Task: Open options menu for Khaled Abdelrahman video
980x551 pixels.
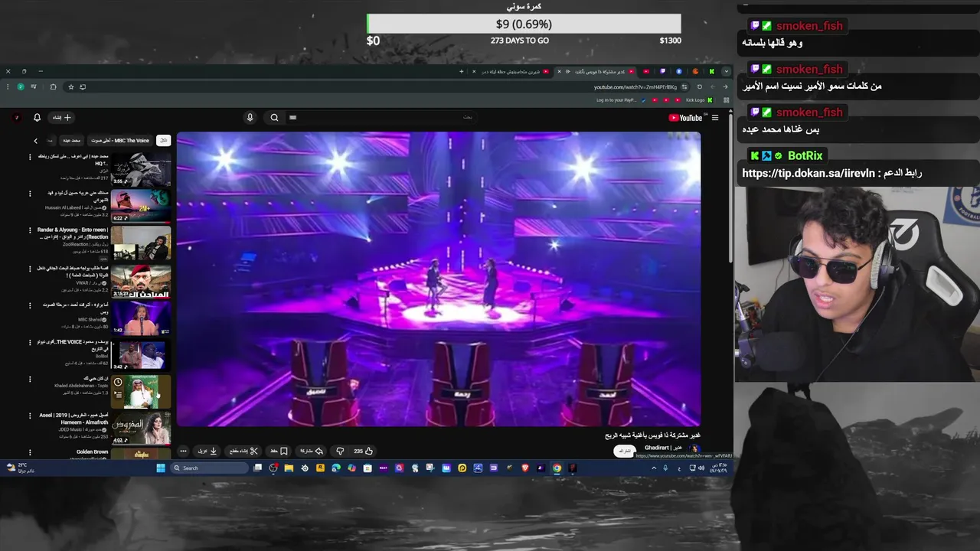Action: 30,378
